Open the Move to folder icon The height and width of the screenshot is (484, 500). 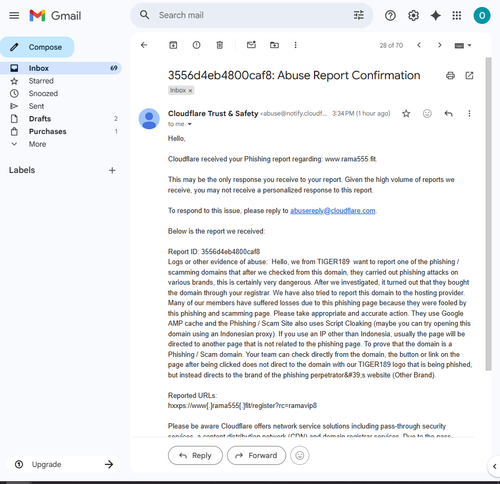[274, 45]
